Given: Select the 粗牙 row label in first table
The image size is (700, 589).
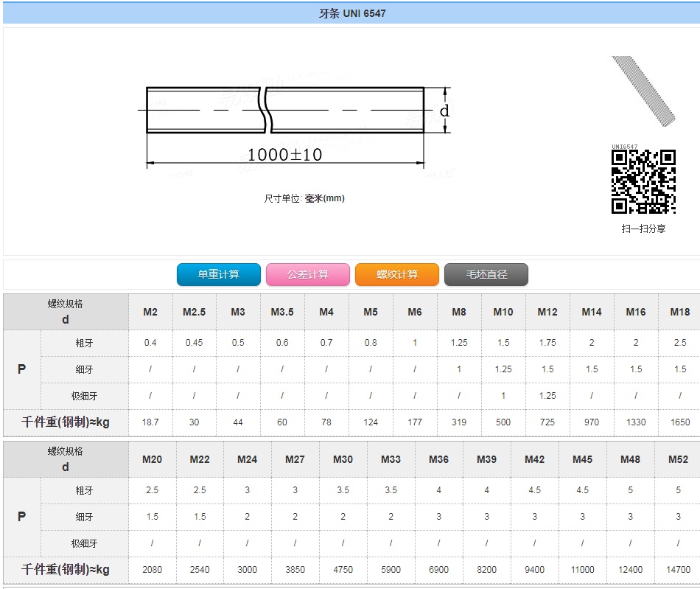Looking at the screenshot, I should coord(84,343).
